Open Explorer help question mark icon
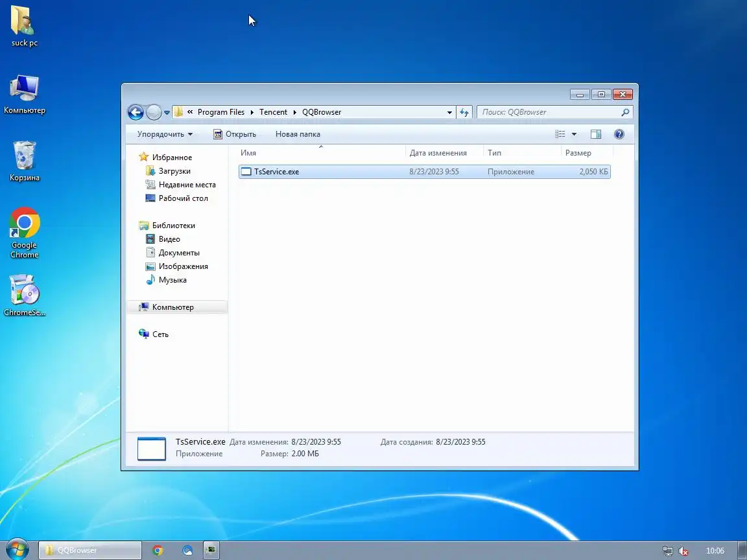747x560 pixels. click(619, 134)
